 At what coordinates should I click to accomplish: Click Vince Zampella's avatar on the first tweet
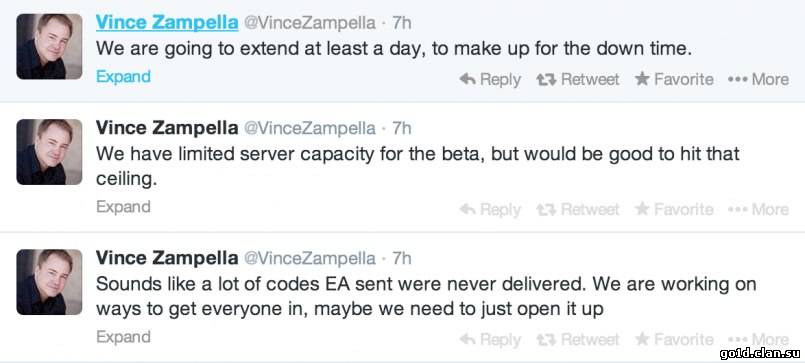[49, 46]
